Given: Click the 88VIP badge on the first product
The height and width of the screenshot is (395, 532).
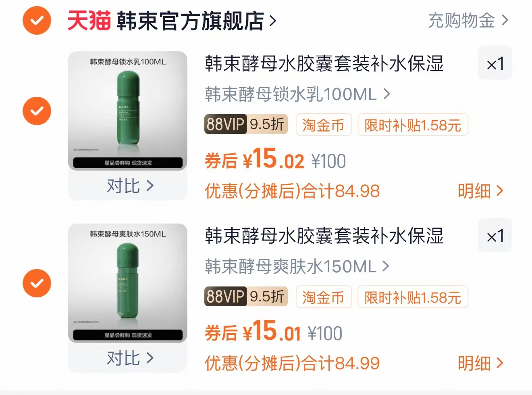Looking at the screenshot, I should pos(225,125).
